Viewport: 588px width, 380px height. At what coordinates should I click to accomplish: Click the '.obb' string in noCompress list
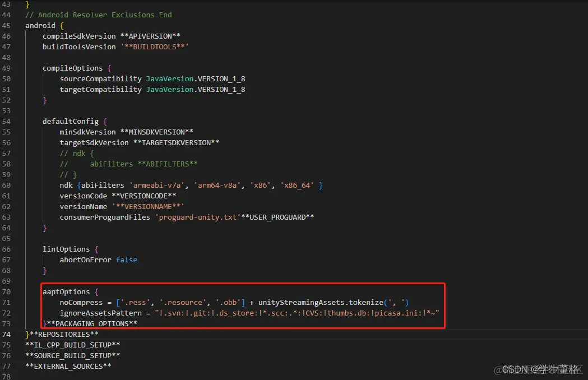point(228,302)
